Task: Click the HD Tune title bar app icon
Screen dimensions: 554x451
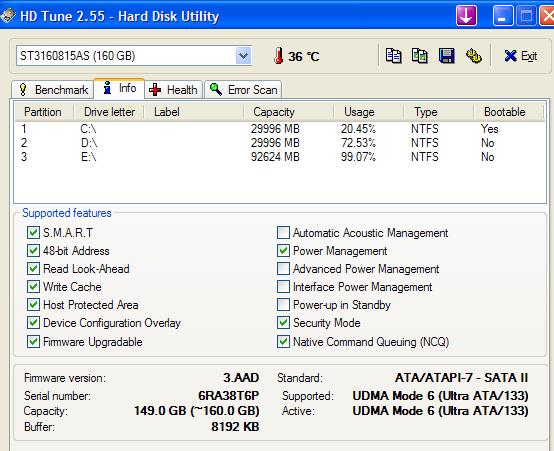Action: [x=7, y=16]
